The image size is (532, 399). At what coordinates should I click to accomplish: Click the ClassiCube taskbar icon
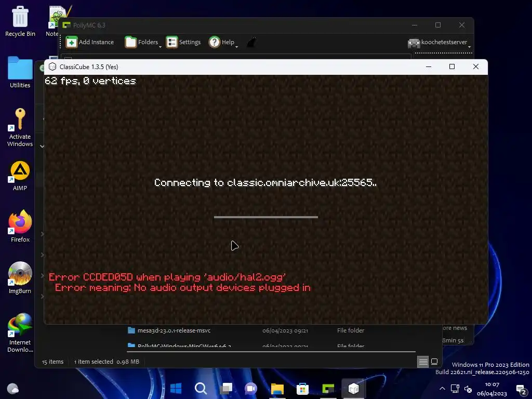point(353,389)
